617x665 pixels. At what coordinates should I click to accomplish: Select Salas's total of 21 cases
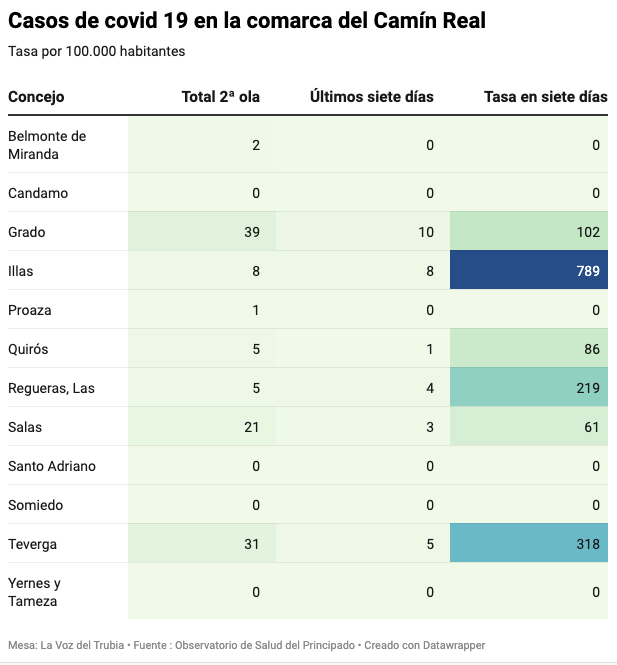[251, 427]
